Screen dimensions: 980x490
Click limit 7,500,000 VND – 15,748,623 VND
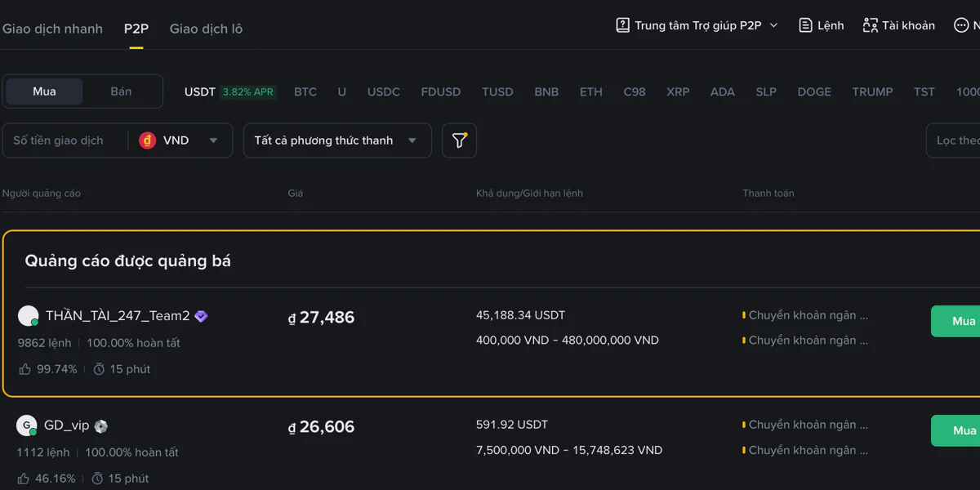(569, 450)
